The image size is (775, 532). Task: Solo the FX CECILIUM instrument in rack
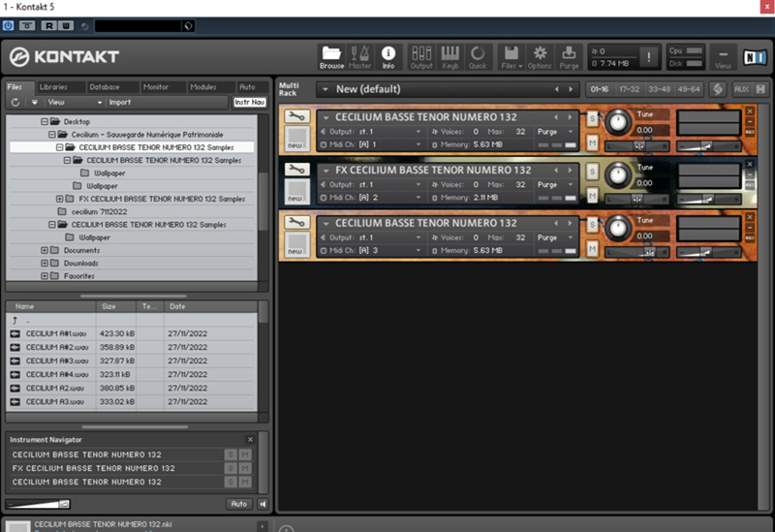pyautogui.click(x=592, y=172)
